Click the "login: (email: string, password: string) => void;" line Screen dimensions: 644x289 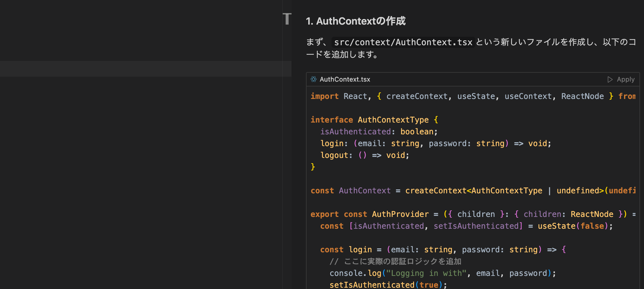(x=436, y=144)
